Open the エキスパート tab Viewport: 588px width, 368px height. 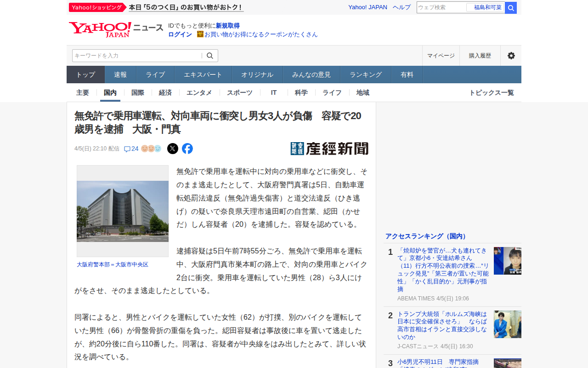tap(203, 75)
